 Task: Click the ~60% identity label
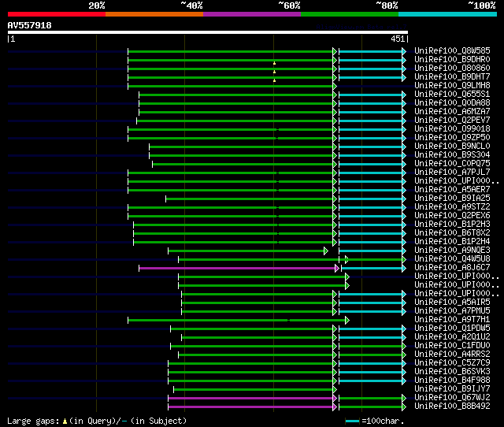click(x=289, y=6)
